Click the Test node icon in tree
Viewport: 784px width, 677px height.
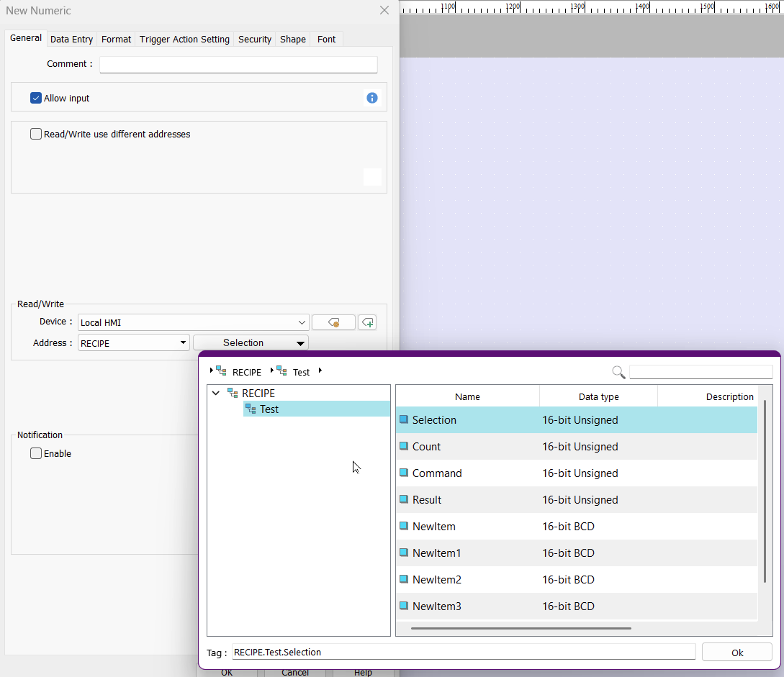[x=251, y=409]
